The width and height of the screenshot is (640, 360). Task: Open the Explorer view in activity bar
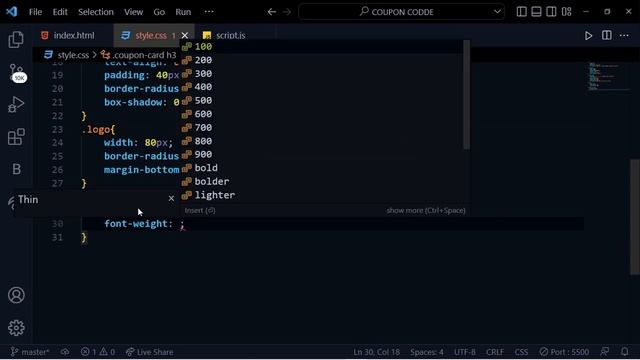point(16,40)
